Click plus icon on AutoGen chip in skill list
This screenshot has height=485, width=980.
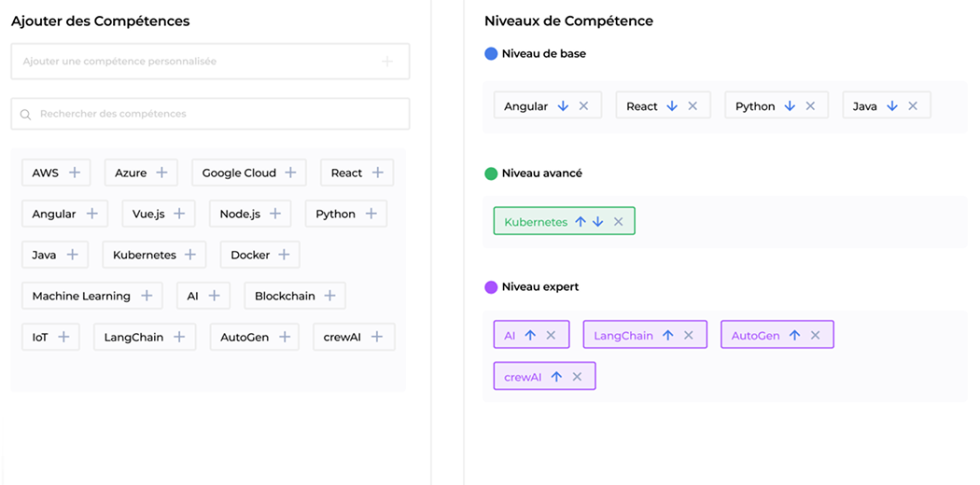[x=285, y=337]
